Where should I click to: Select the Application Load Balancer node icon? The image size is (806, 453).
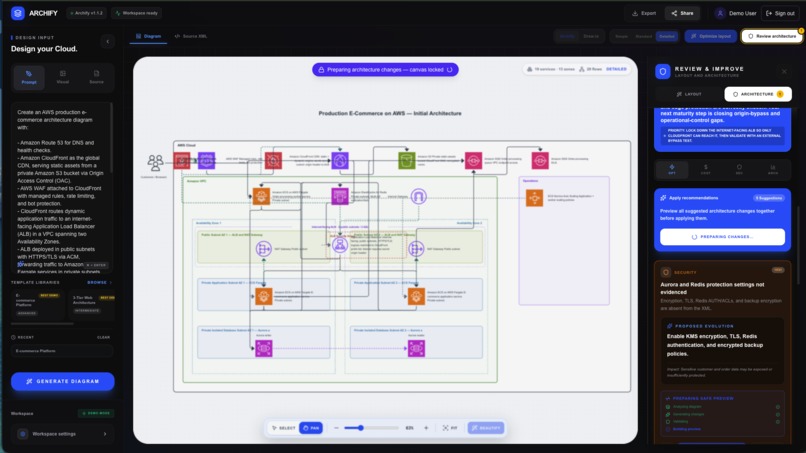click(x=339, y=245)
